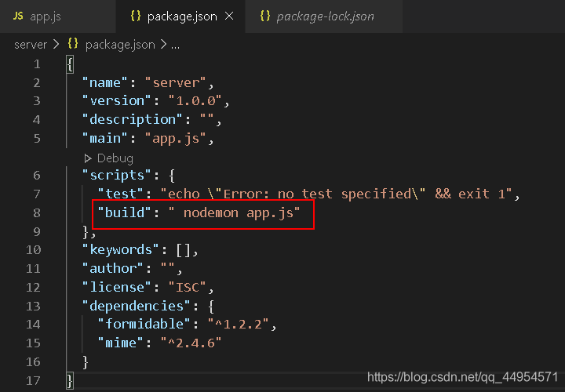Image resolution: width=565 pixels, height=392 pixels.
Task: Expand the breadcrumb ellipsis item
Action: click(x=175, y=45)
